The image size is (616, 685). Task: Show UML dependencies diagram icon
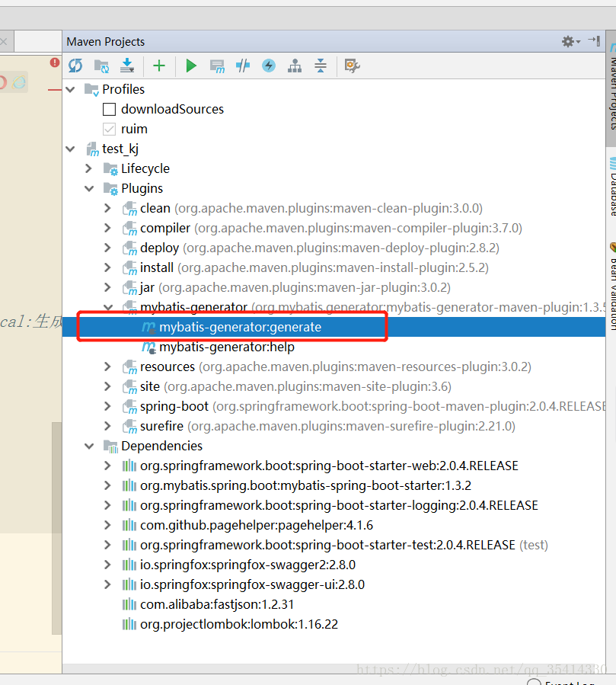click(295, 66)
